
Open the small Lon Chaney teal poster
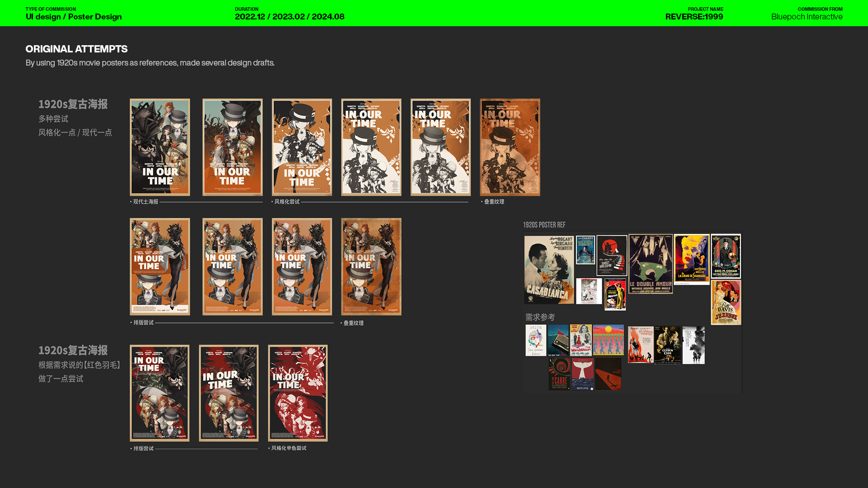[x=585, y=250]
